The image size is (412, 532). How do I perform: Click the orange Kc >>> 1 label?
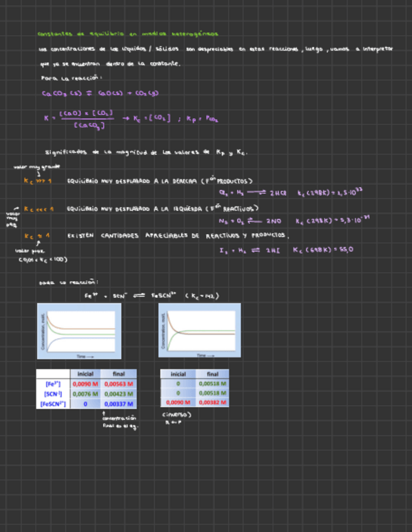tap(37, 181)
